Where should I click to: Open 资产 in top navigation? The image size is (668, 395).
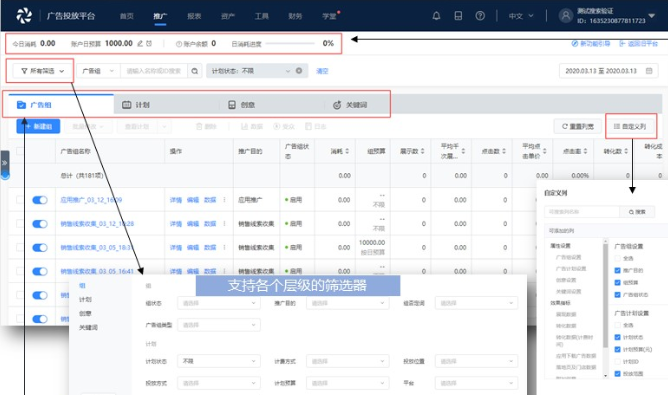[227, 16]
